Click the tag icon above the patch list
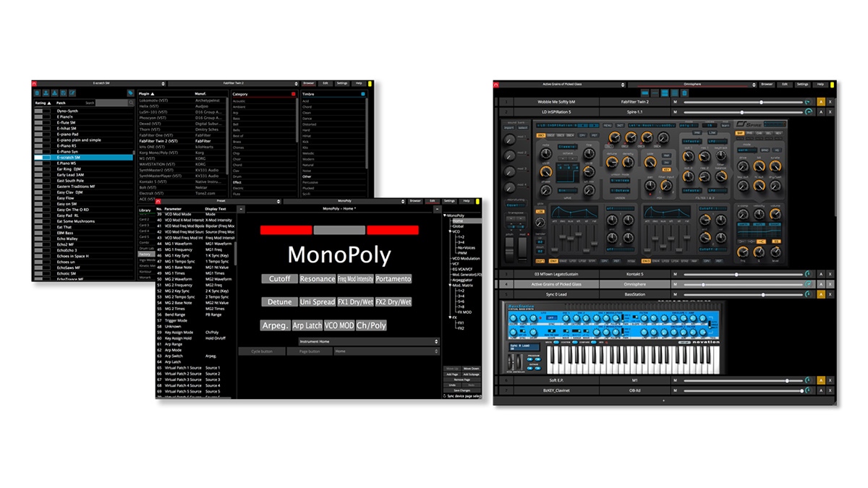This screenshot has height=488, width=868. (x=131, y=93)
